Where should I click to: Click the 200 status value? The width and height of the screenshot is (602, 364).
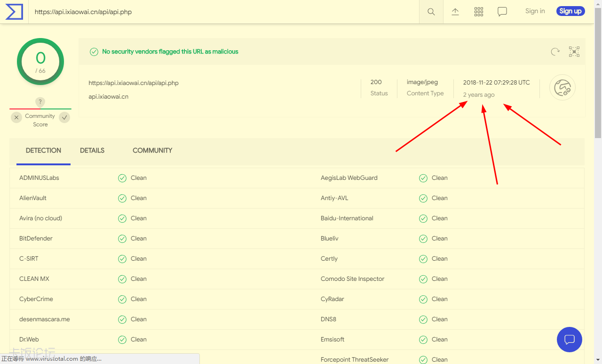click(376, 82)
